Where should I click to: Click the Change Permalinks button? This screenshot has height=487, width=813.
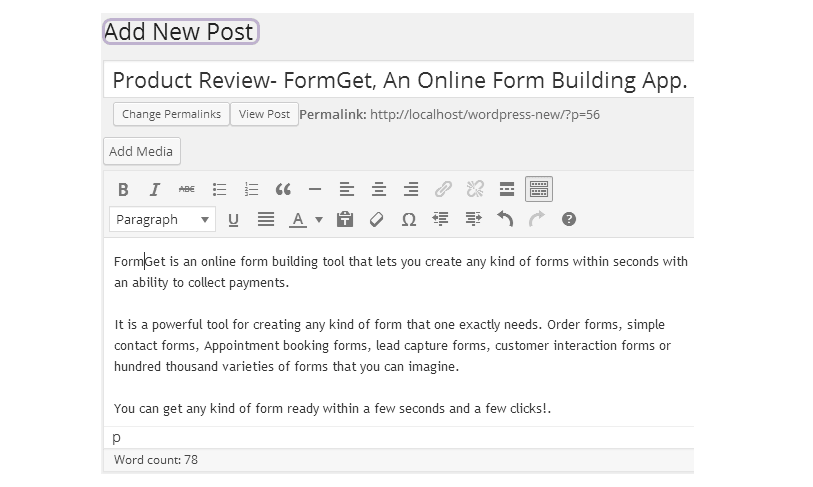coord(171,114)
